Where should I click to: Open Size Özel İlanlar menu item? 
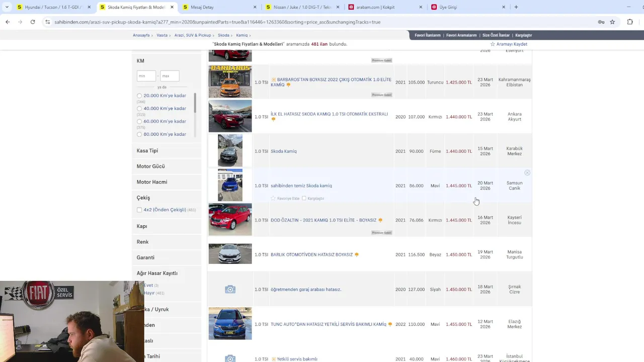496,35
